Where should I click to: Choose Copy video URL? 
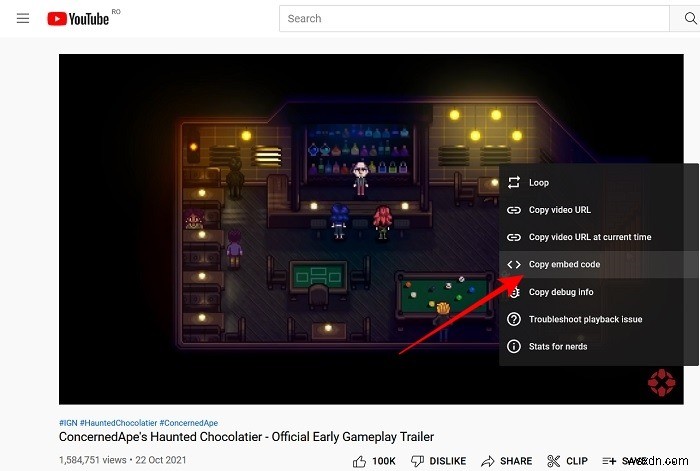coord(598,210)
